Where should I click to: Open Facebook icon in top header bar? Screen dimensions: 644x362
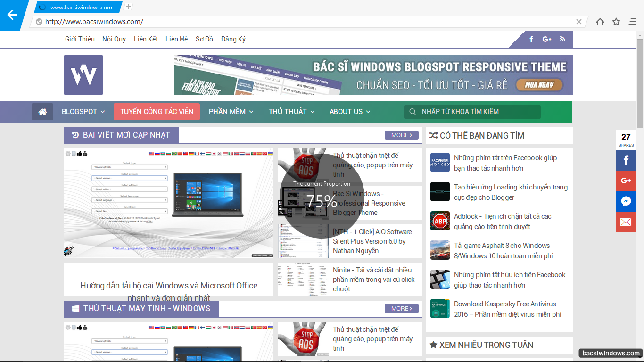(x=531, y=39)
